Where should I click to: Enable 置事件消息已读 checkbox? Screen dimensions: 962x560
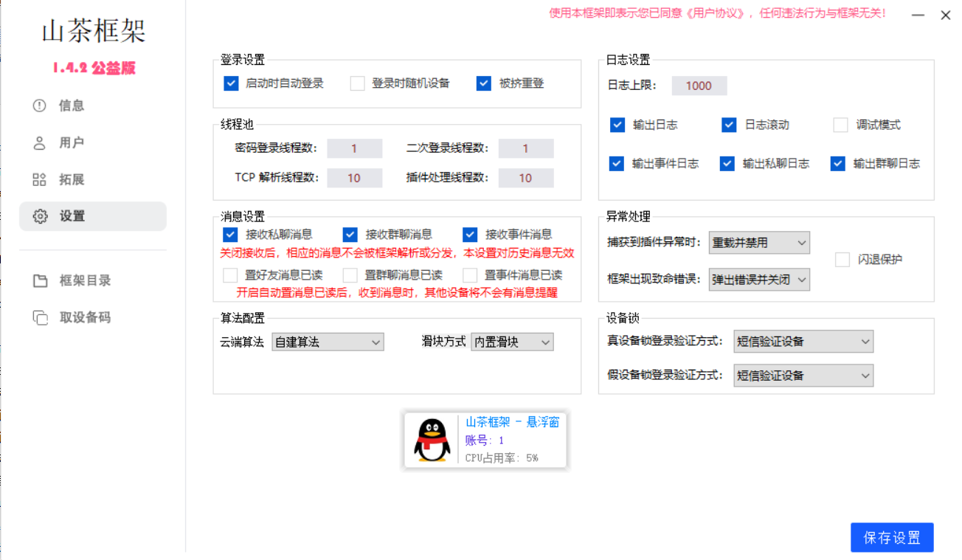470,275
